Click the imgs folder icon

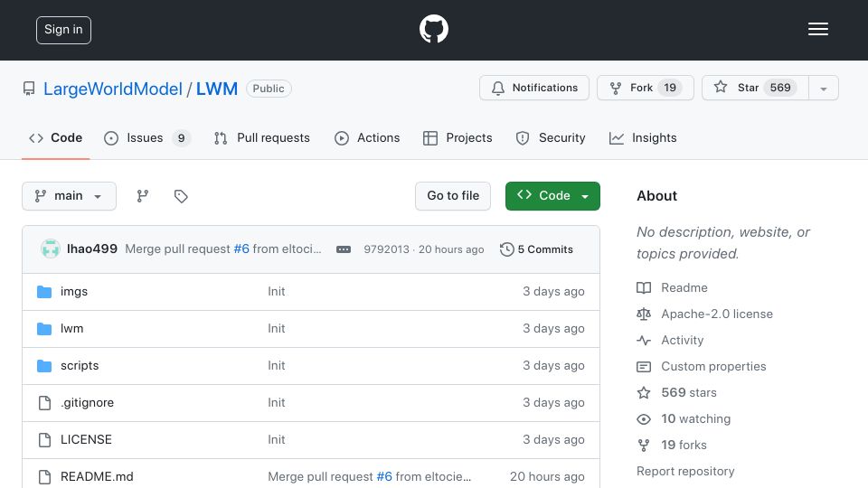coord(44,292)
